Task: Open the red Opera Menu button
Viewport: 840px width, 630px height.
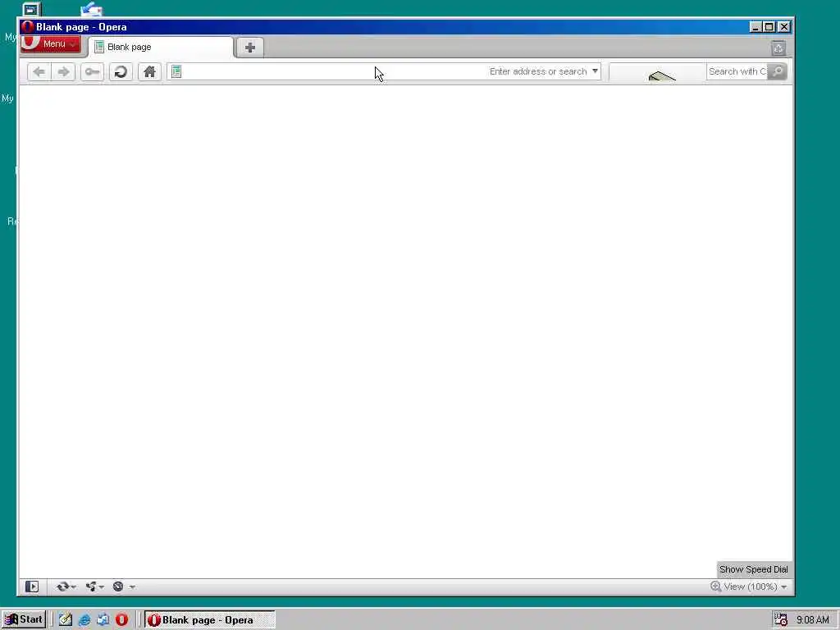Action: 51,44
